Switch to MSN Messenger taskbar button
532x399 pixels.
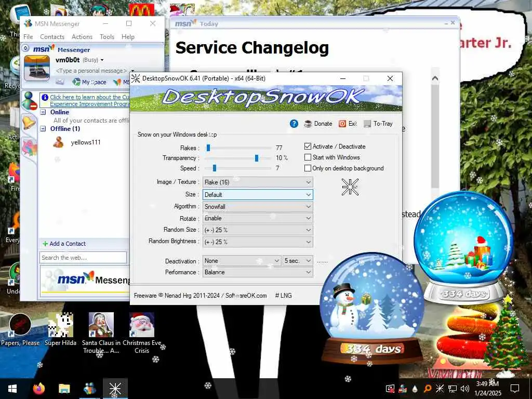(89, 389)
